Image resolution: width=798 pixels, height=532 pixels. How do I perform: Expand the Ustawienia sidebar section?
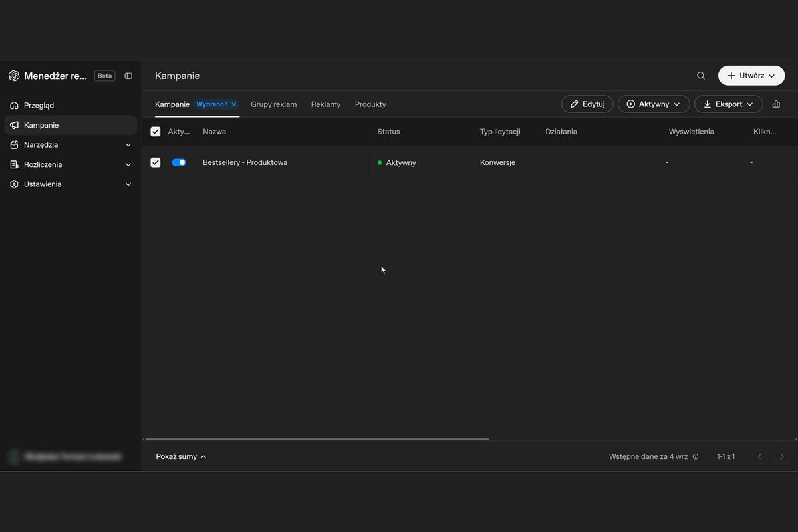pyautogui.click(x=70, y=184)
